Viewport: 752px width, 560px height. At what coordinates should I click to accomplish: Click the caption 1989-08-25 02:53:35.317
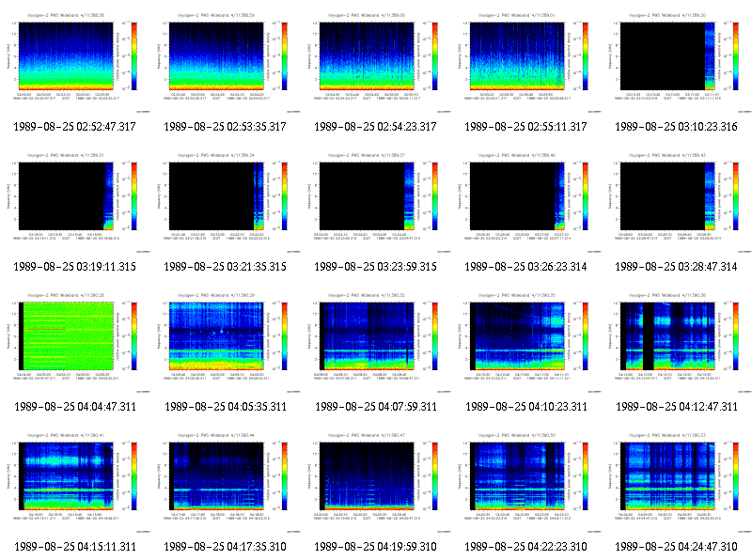coord(225,127)
